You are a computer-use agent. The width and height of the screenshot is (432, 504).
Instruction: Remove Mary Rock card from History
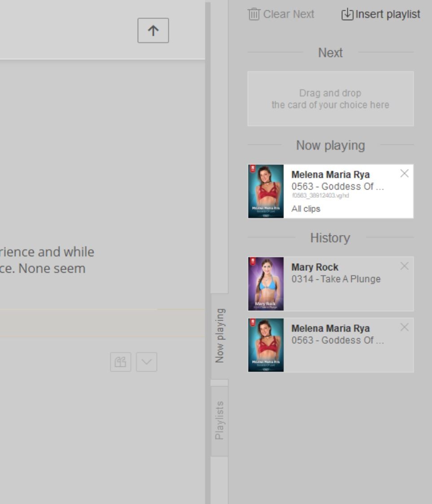(404, 266)
